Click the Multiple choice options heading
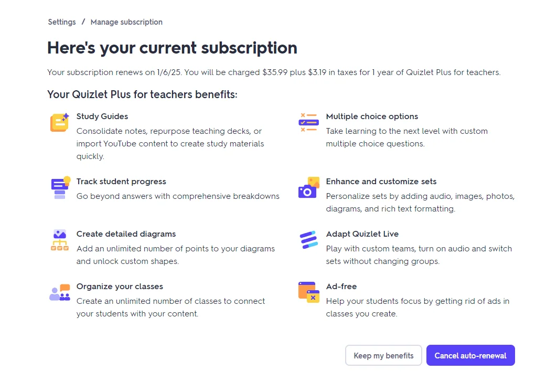This screenshot has width=546, height=392. (372, 116)
